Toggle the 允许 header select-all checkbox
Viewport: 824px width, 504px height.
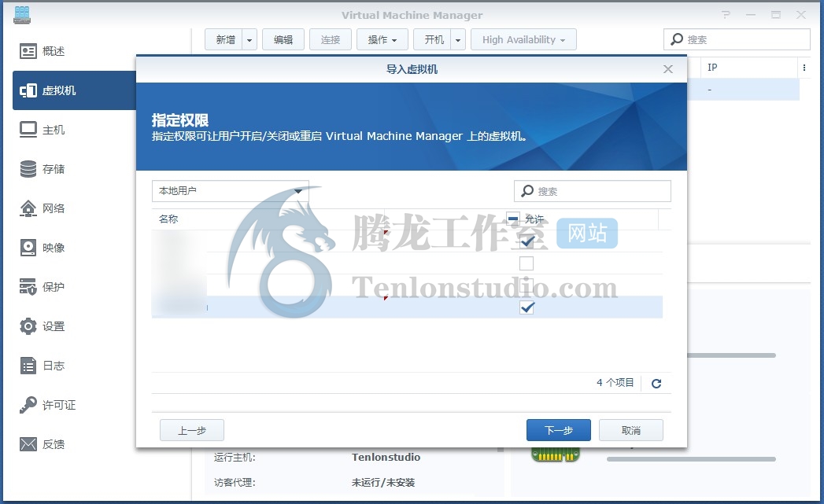513,219
